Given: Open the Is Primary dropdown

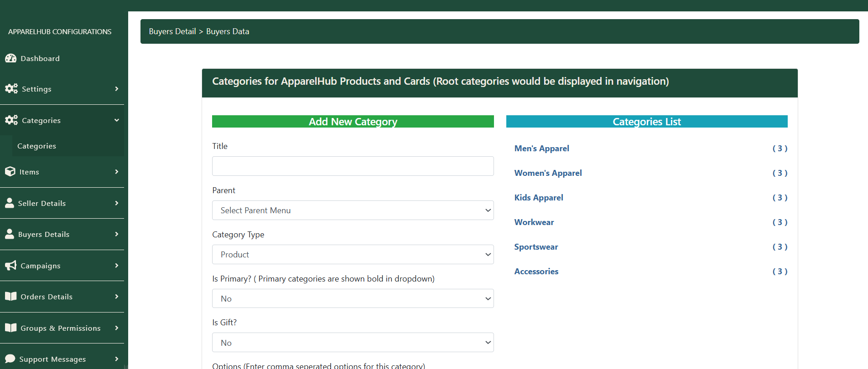Looking at the screenshot, I should 353,299.
